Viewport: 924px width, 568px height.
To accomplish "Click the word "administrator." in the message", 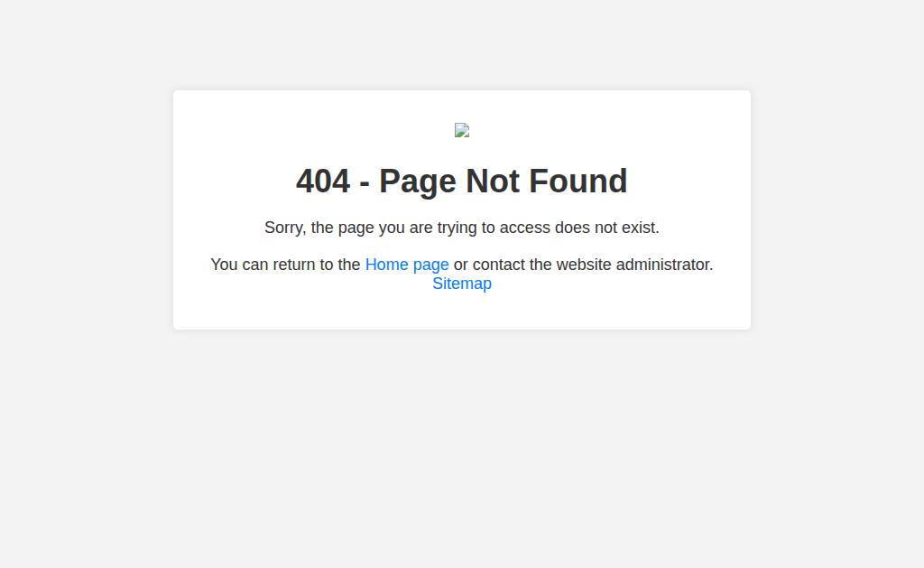I will tap(665, 265).
